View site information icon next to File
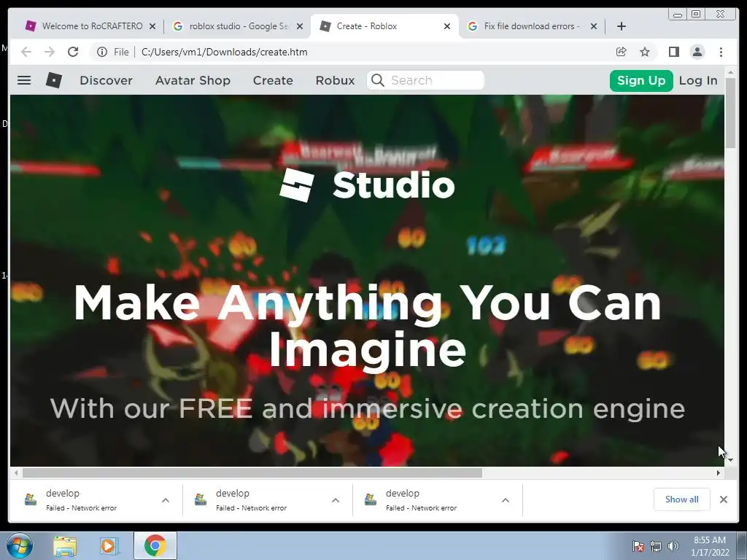The height and width of the screenshot is (560, 747). click(x=102, y=52)
